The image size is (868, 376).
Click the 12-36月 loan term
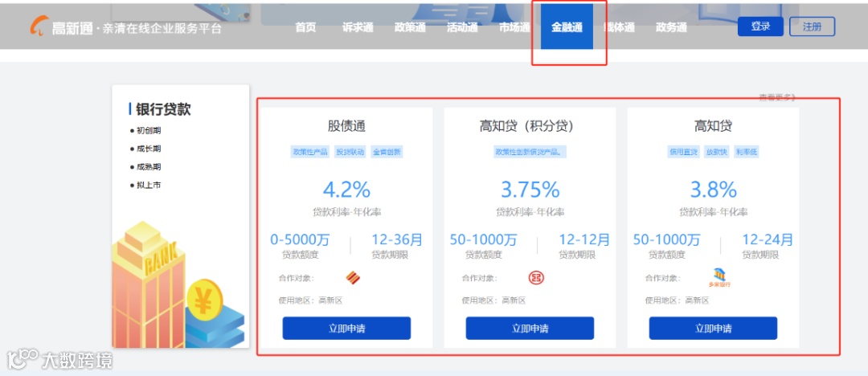coord(397,239)
